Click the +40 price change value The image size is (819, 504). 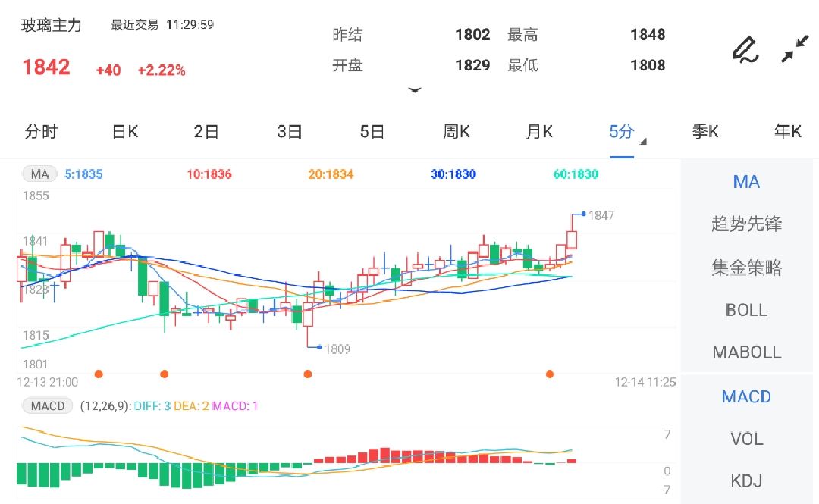point(108,70)
